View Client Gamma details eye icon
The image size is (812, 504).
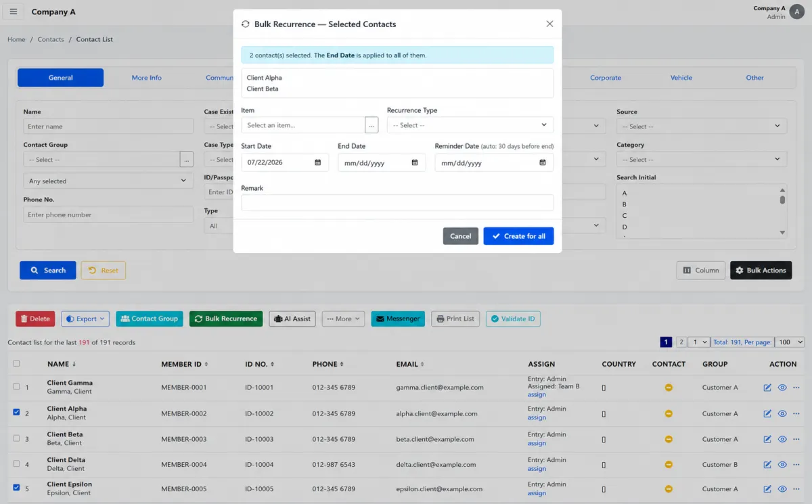click(x=782, y=388)
